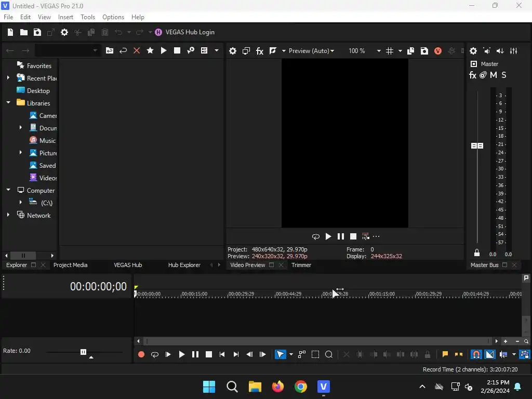The width and height of the screenshot is (532, 399).
Task: Click Play From Start in transport bar
Action: click(168, 354)
